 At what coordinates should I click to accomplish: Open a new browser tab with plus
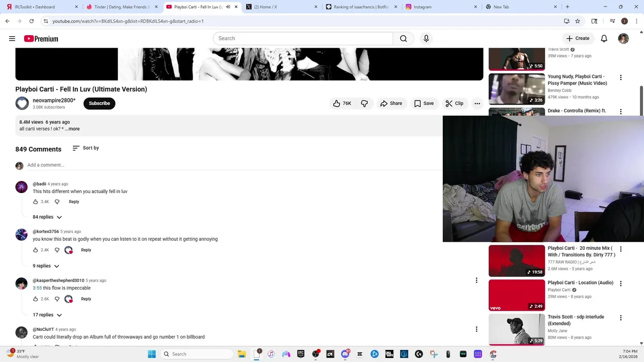point(568,7)
